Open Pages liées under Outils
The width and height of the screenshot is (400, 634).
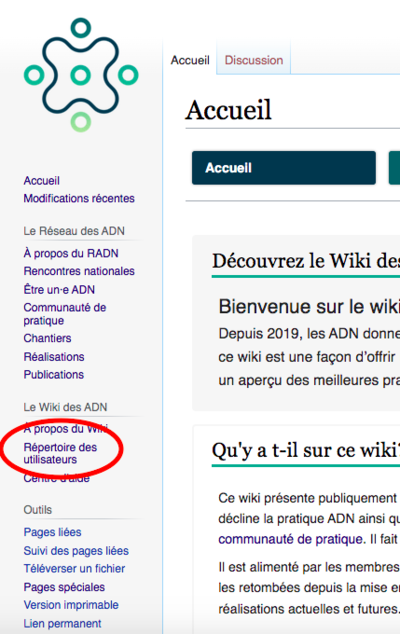click(x=52, y=532)
